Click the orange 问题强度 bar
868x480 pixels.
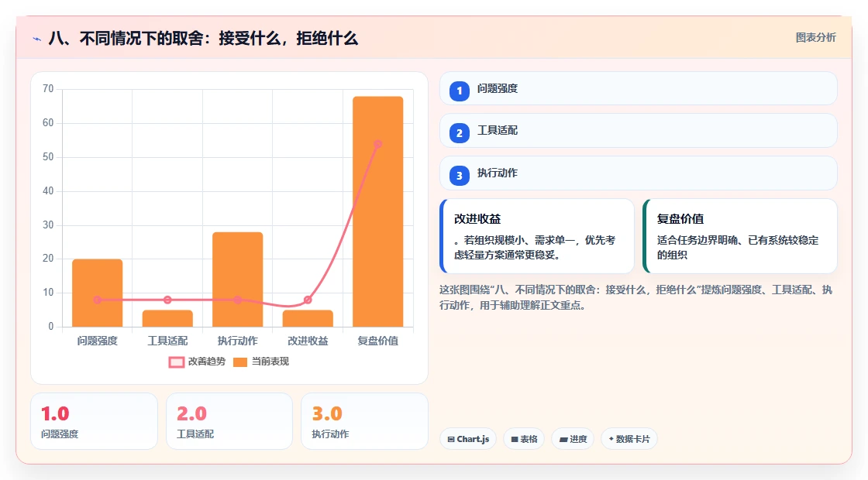coord(98,293)
